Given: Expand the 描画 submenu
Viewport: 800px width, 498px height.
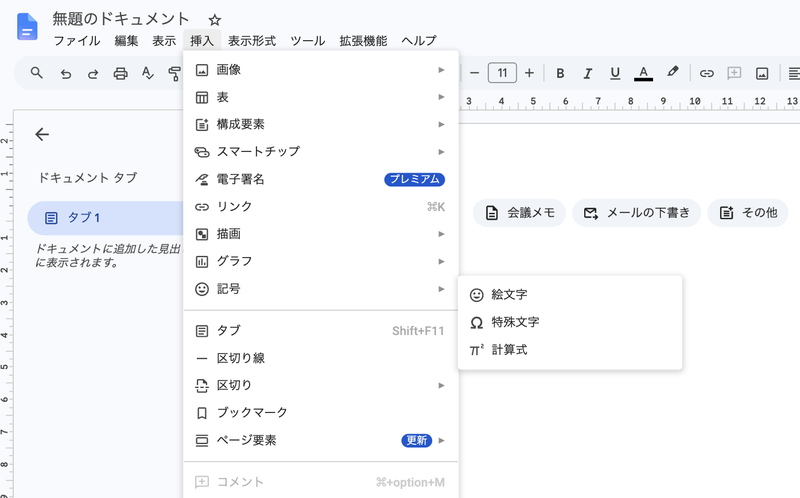Looking at the screenshot, I should pos(321,234).
